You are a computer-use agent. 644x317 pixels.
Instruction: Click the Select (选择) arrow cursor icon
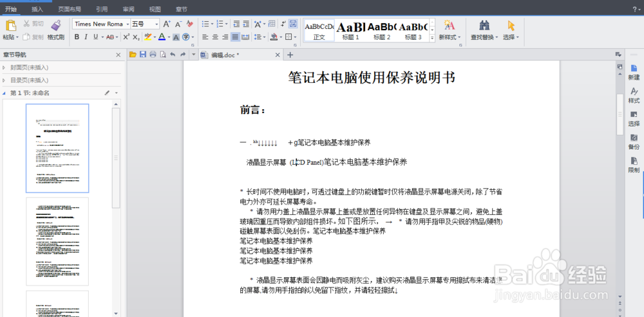[511, 25]
